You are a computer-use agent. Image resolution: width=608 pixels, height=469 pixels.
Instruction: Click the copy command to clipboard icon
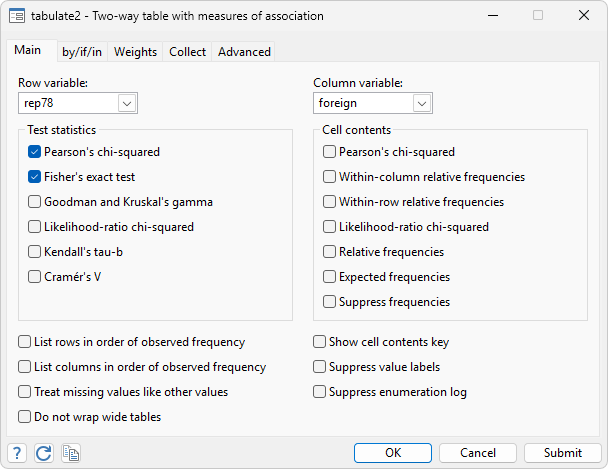(x=70, y=453)
